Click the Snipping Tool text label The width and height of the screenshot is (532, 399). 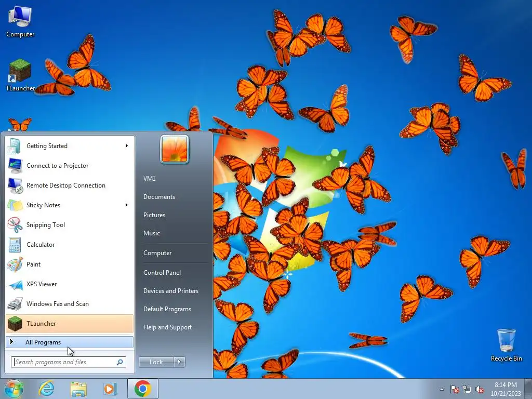pos(46,225)
